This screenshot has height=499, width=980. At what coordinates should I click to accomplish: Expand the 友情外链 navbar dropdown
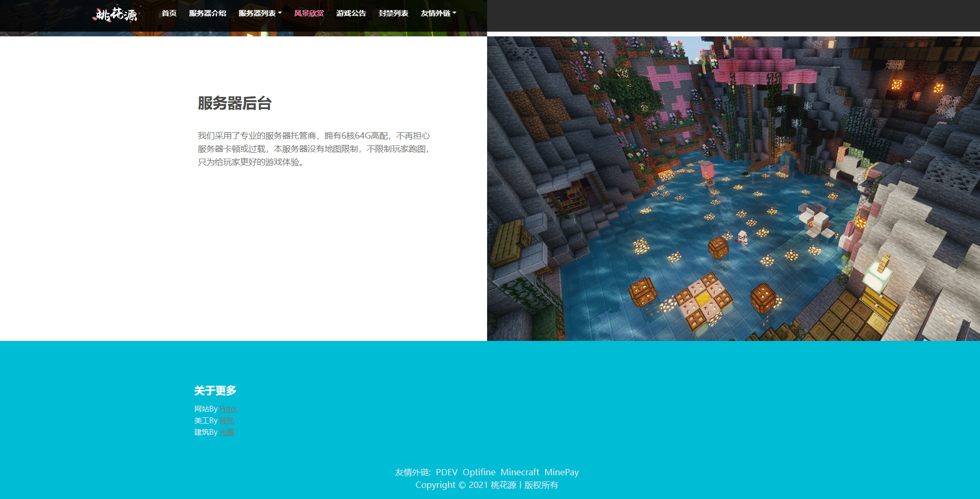pos(438,13)
